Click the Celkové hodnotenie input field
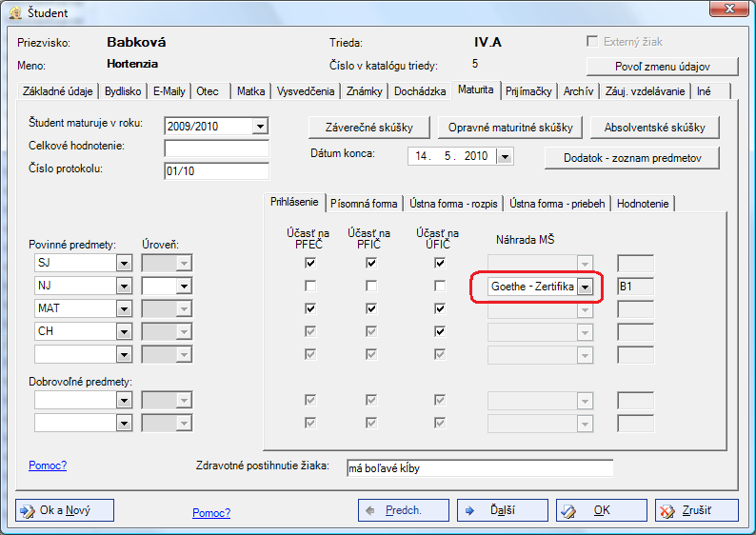 click(216, 149)
